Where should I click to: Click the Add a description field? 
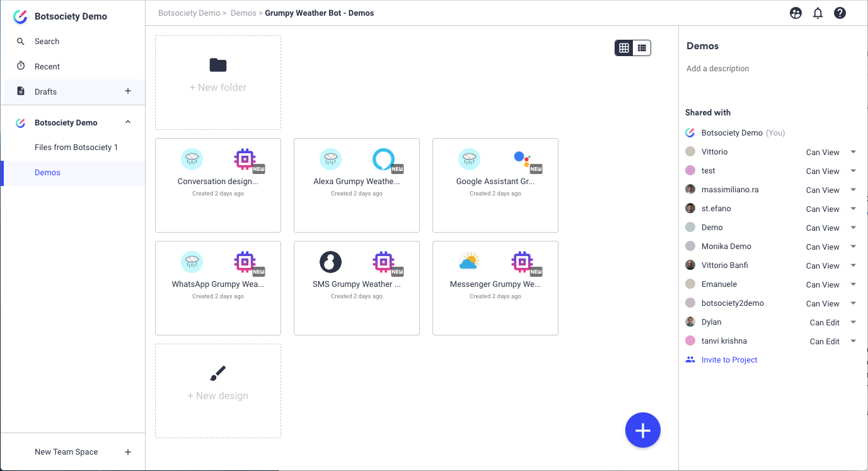click(x=718, y=68)
